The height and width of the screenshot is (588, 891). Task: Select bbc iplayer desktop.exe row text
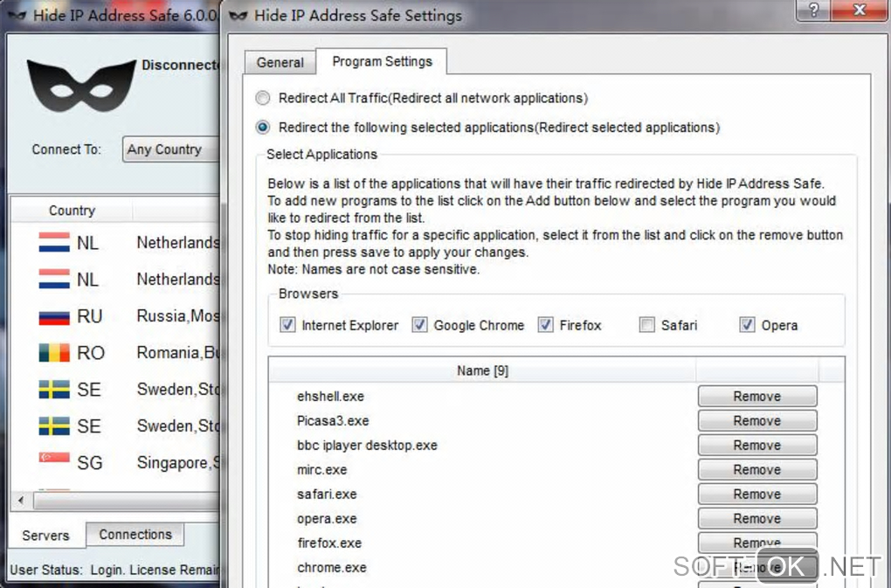[367, 445]
